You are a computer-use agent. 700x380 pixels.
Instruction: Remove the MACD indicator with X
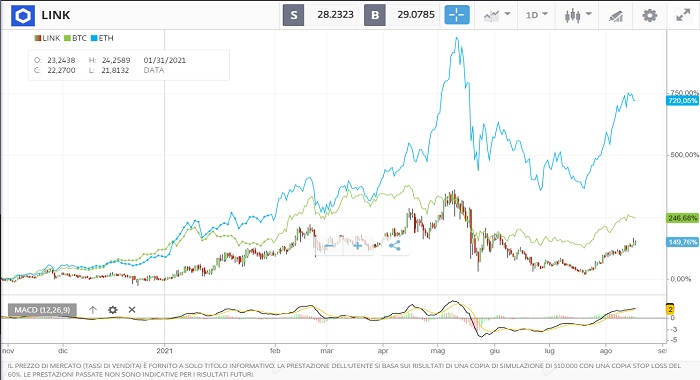132,310
